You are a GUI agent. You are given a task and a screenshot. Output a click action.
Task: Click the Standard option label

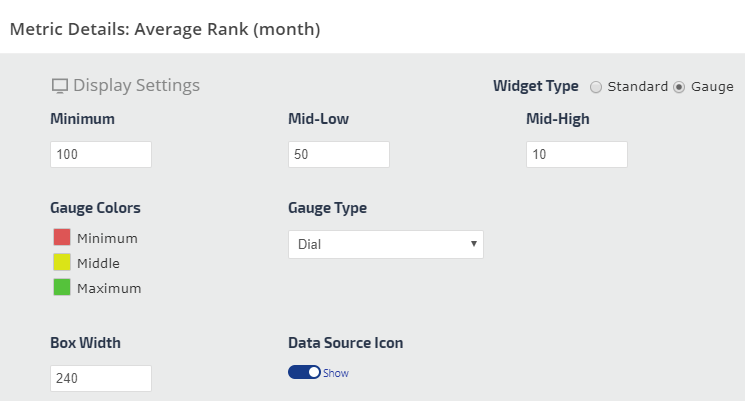(x=637, y=87)
